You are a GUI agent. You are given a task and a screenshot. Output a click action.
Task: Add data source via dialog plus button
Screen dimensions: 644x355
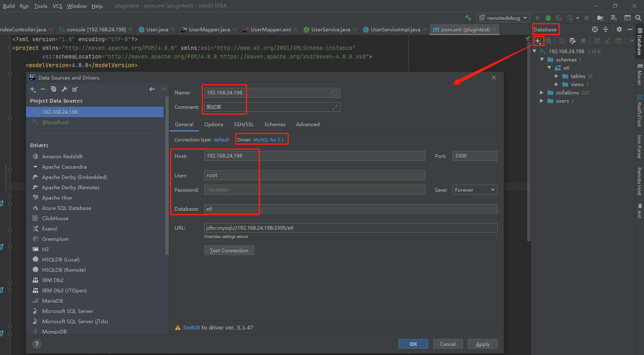coord(33,89)
